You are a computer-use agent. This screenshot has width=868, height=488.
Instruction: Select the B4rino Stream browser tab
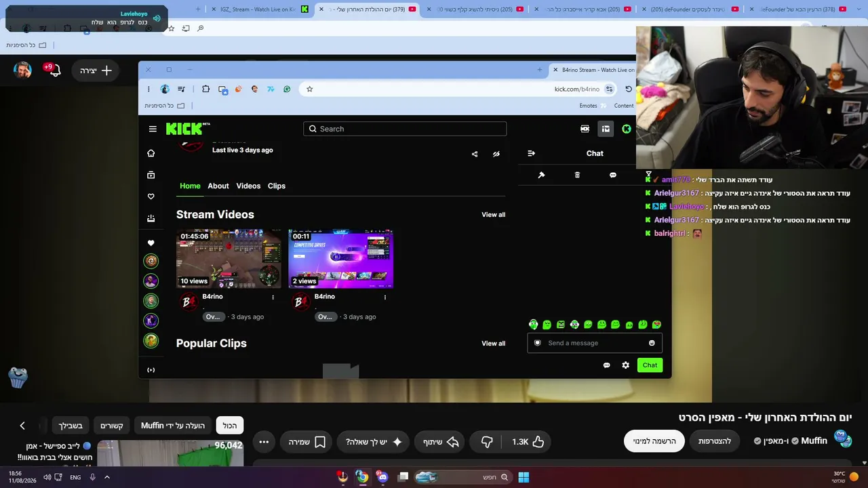point(594,70)
